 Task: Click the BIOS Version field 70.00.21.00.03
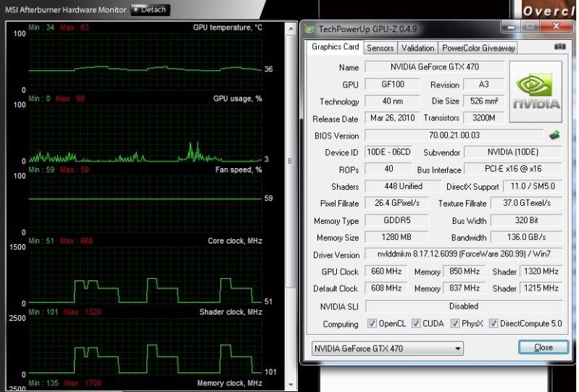click(x=454, y=135)
